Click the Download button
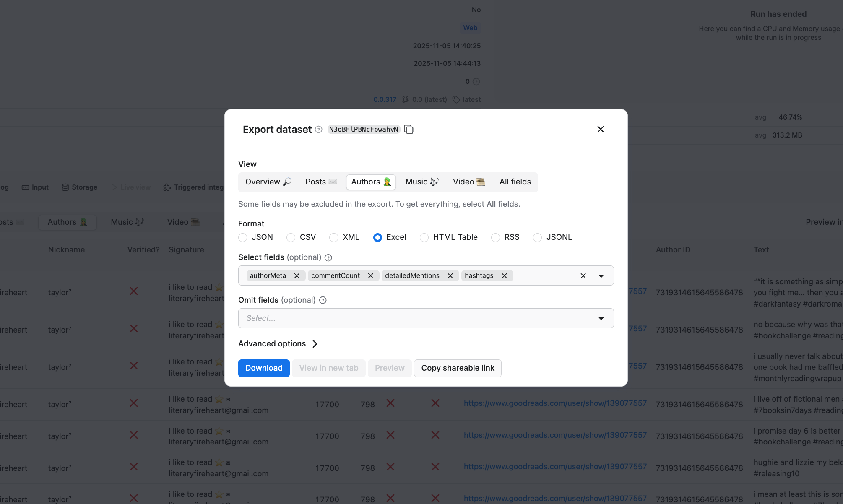 tap(263, 368)
